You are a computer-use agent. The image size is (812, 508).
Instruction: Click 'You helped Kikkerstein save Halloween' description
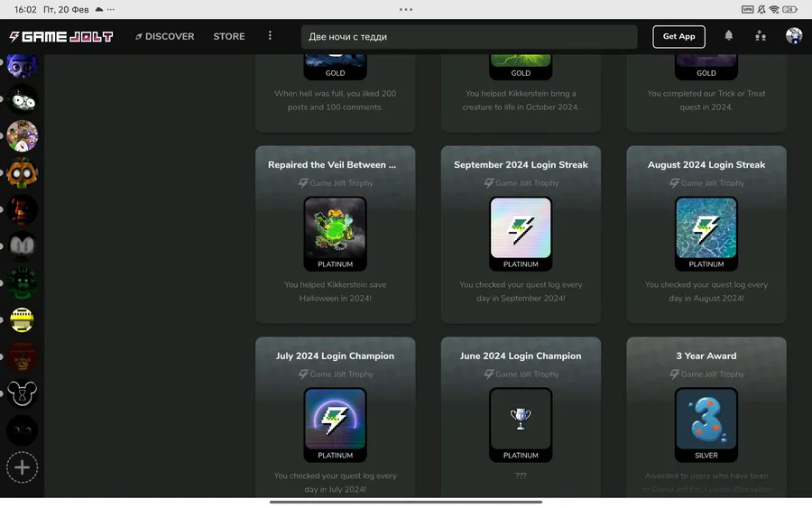tap(335, 291)
